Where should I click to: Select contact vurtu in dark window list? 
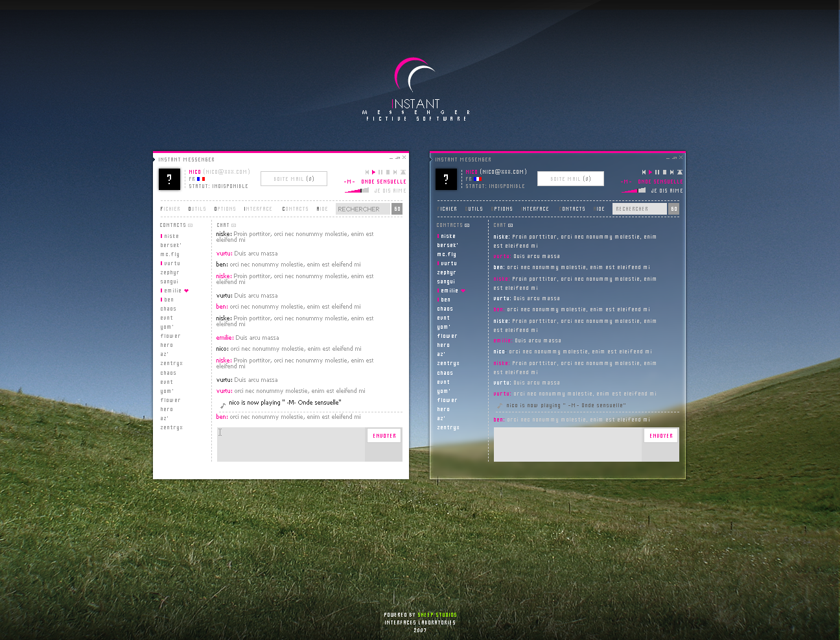click(447, 263)
